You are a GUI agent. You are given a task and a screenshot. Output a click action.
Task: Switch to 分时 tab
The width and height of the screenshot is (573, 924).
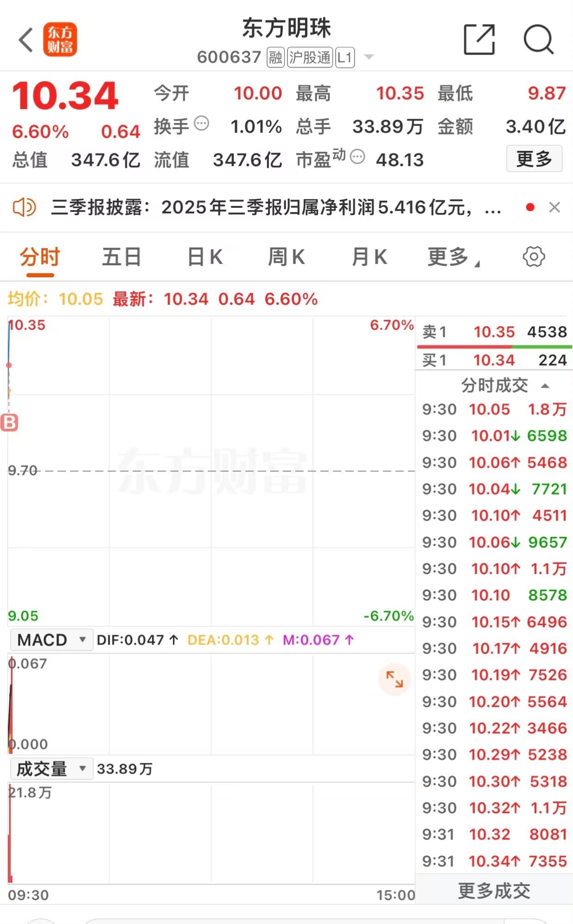tap(40, 257)
